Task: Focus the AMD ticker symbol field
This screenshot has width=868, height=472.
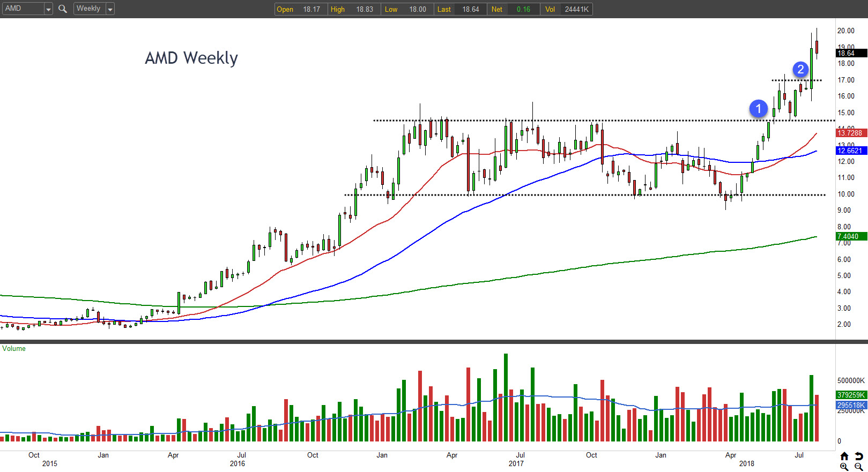Action: [23, 9]
